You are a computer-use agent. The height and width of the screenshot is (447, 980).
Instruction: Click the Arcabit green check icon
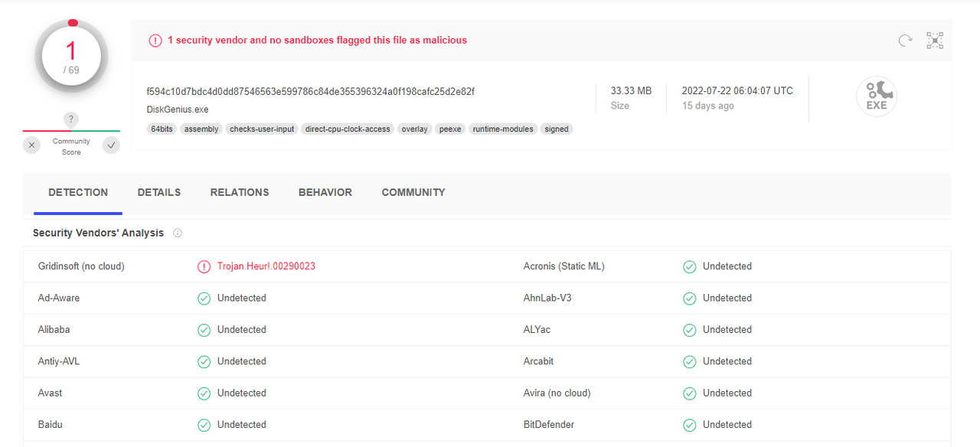tap(689, 361)
